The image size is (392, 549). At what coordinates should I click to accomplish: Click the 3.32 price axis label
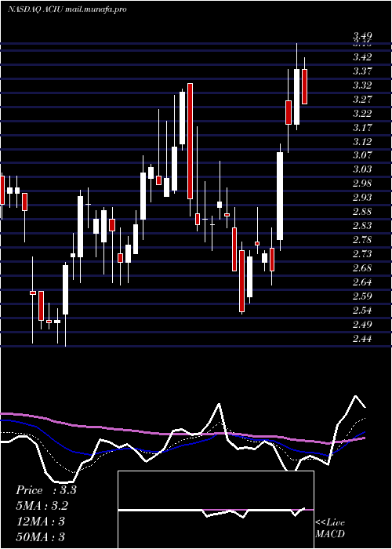(x=362, y=85)
